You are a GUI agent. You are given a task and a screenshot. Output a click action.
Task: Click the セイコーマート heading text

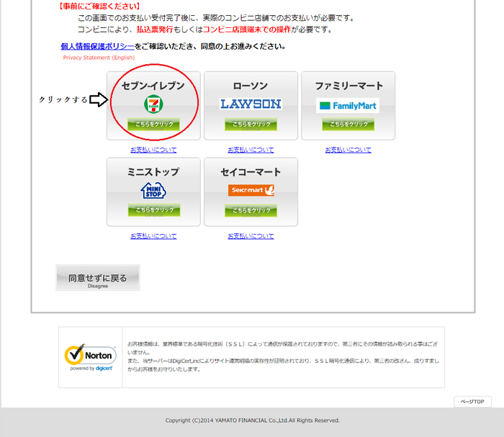coord(251,172)
